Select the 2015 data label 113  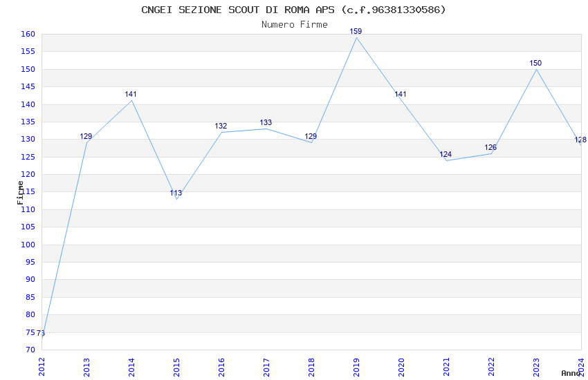pos(176,193)
